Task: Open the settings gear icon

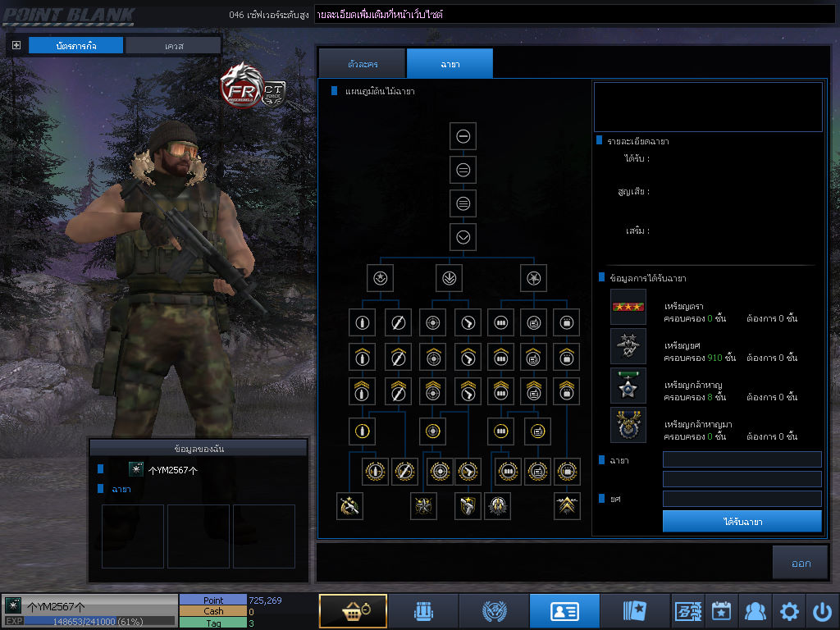Action: pyautogui.click(x=788, y=610)
